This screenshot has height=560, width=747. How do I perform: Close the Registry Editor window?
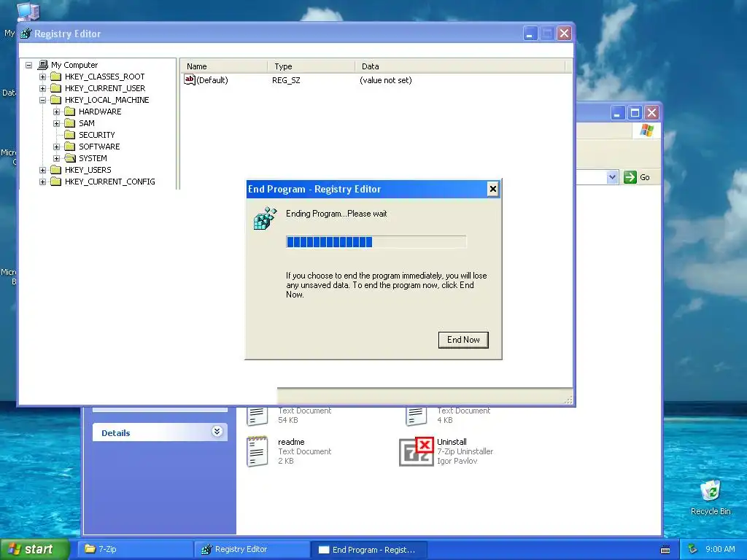point(564,34)
